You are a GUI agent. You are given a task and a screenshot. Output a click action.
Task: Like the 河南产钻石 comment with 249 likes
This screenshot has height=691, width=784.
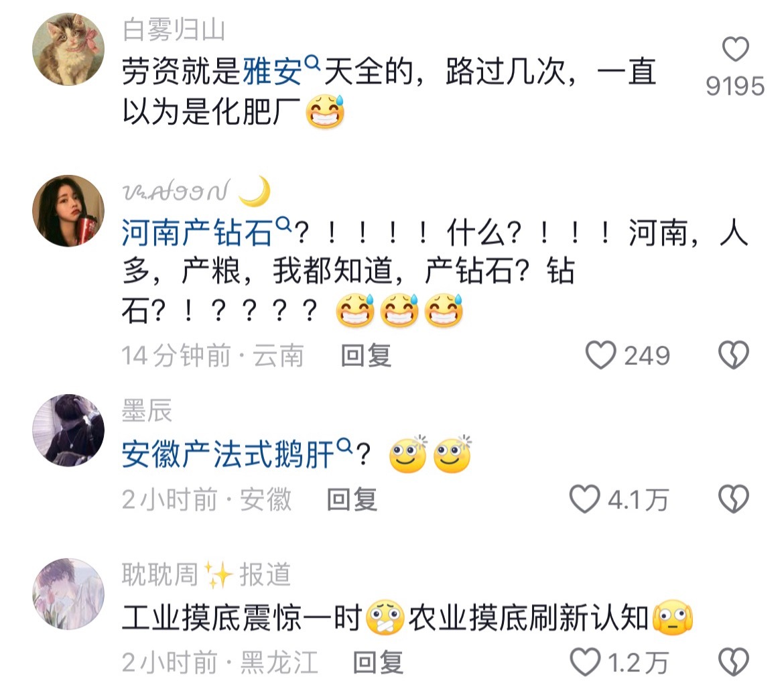point(600,355)
